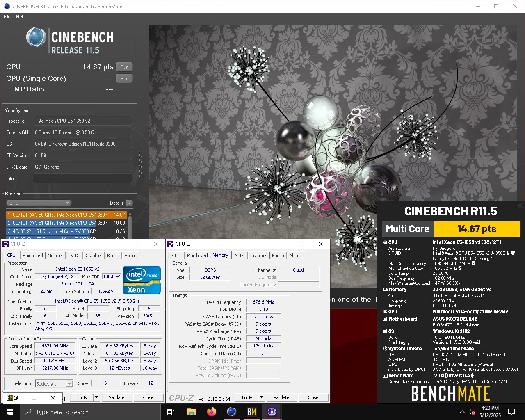Click Memory icon in BenchMate panel

click(385, 290)
